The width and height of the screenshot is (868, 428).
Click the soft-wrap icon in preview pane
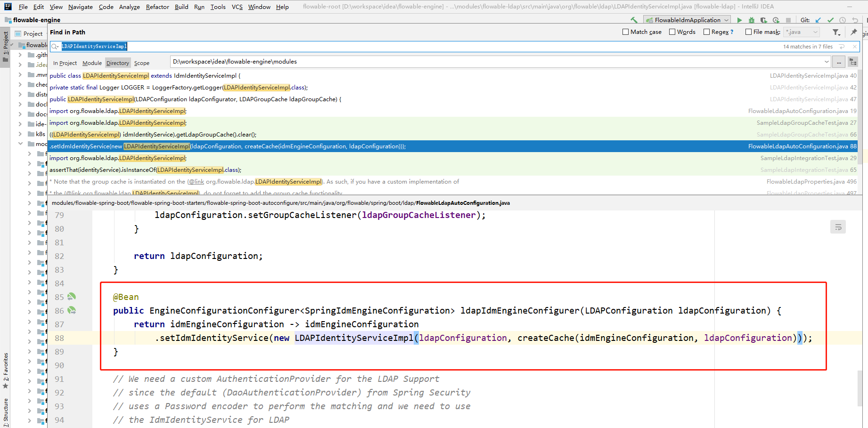pos(838,227)
